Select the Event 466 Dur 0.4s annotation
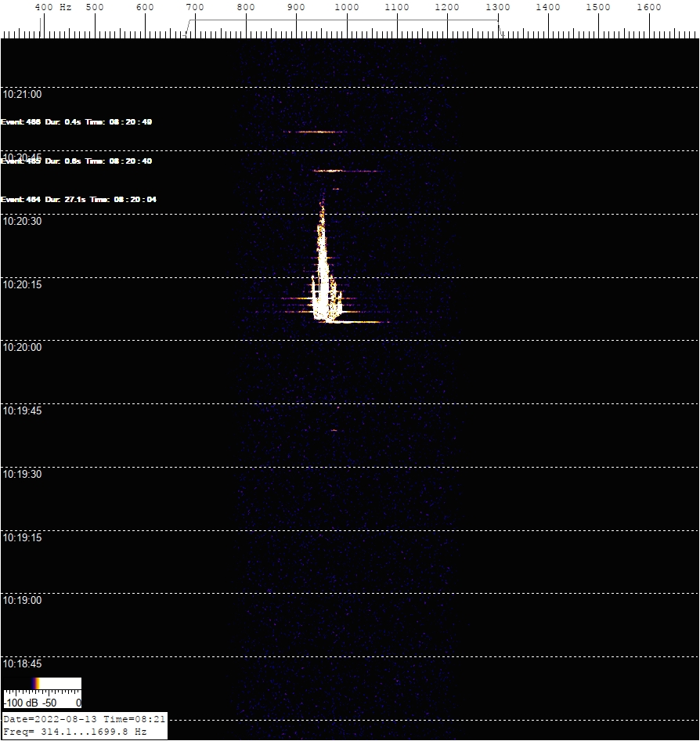Image resolution: width=700 pixels, height=741 pixels. (x=77, y=122)
